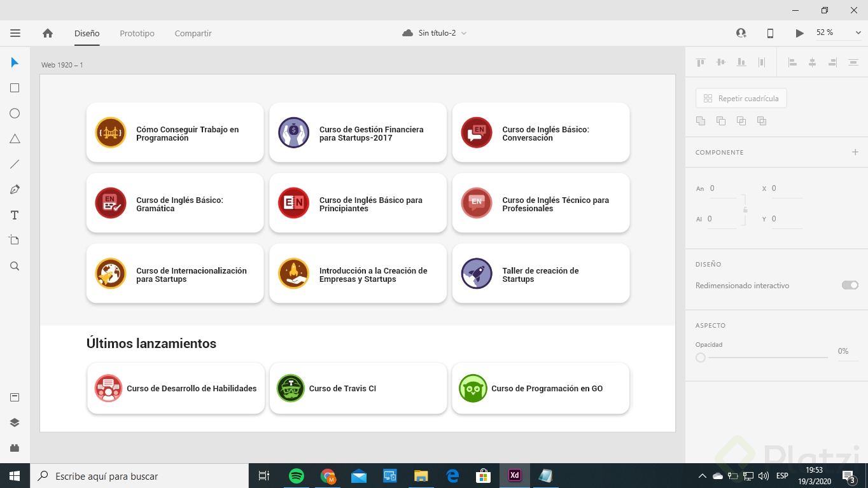Select the Curso de Inglés Técnico card

pos(541,203)
